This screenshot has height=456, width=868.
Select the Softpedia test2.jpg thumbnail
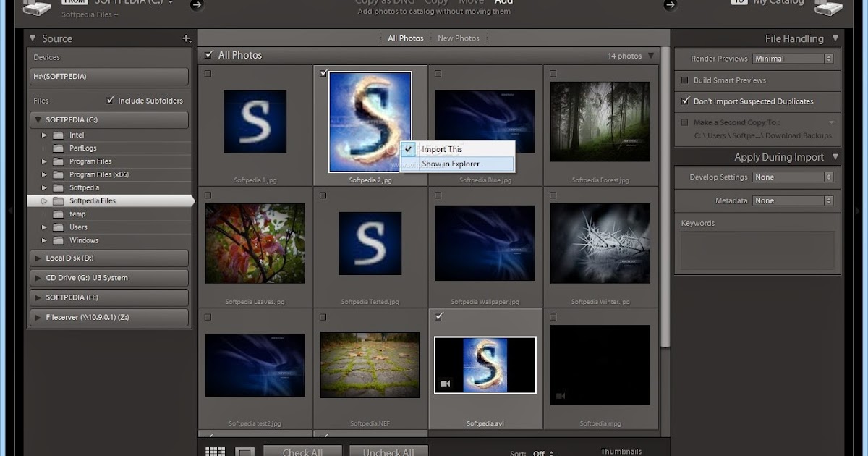pos(255,365)
